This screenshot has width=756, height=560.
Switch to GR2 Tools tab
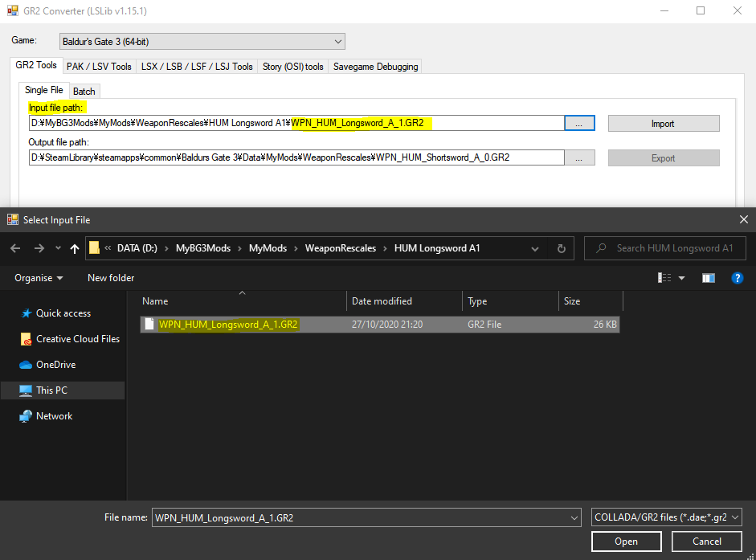click(x=36, y=65)
